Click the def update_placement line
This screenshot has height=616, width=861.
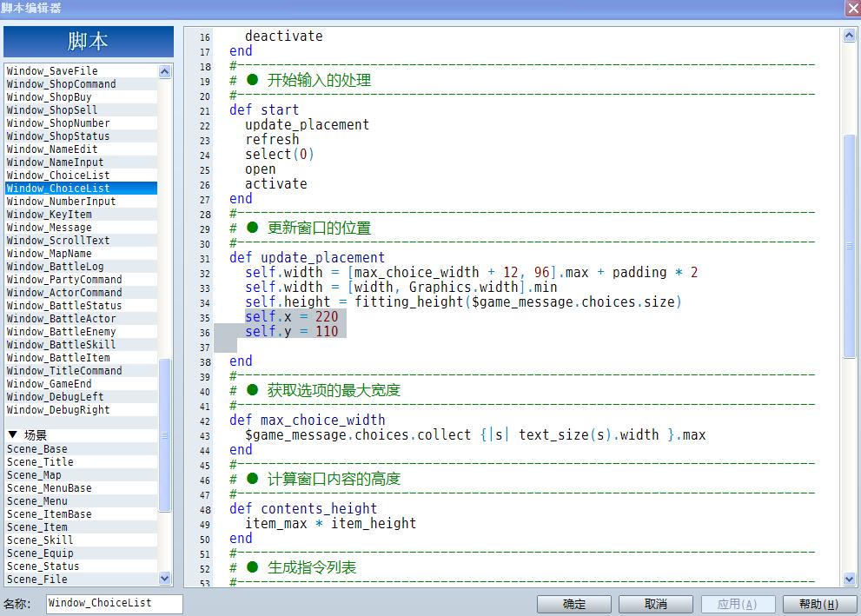[x=307, y=257]
